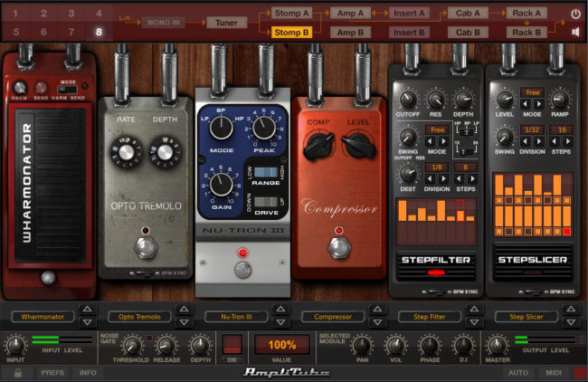588x382 pixels.
Task: Open Wharmonator stomp selector
Action: click(x=43, y=317)
